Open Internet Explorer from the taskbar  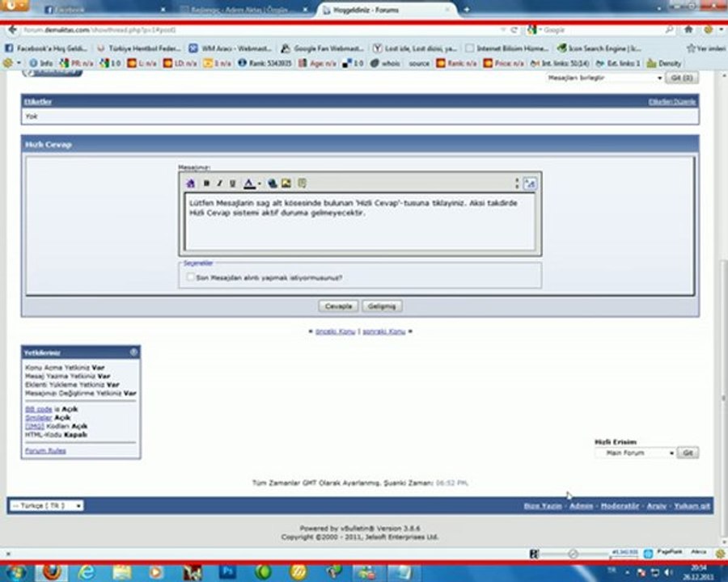point(87,573)
